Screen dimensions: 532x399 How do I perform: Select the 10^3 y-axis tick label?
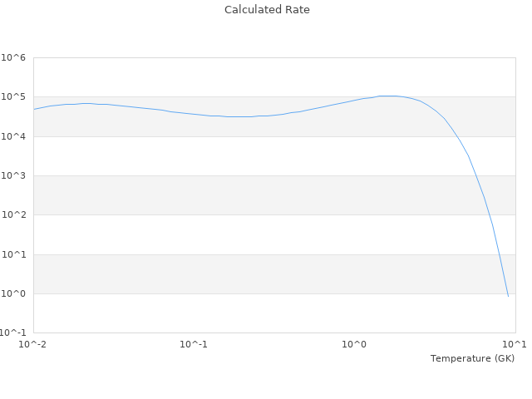click(13, 176)
